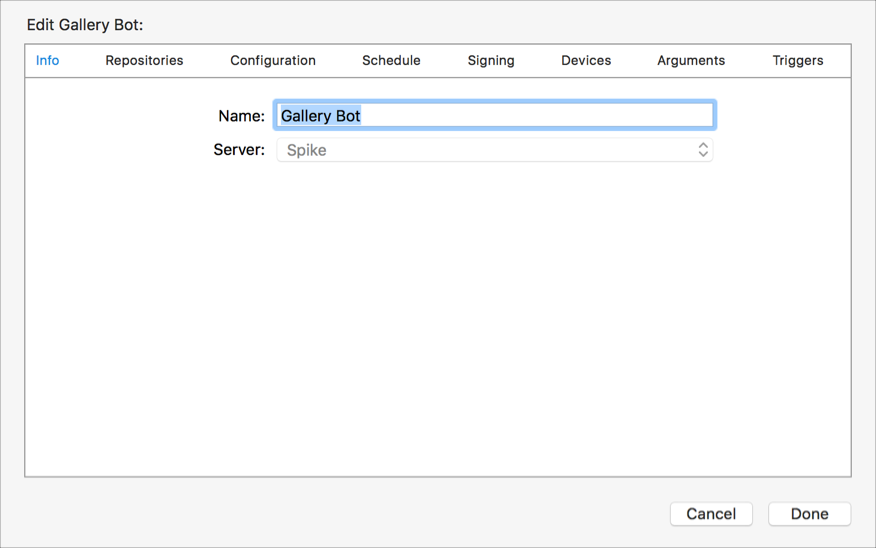Select the Info tab
This screenshot has width=876, height=548.
tap(48, 60)
